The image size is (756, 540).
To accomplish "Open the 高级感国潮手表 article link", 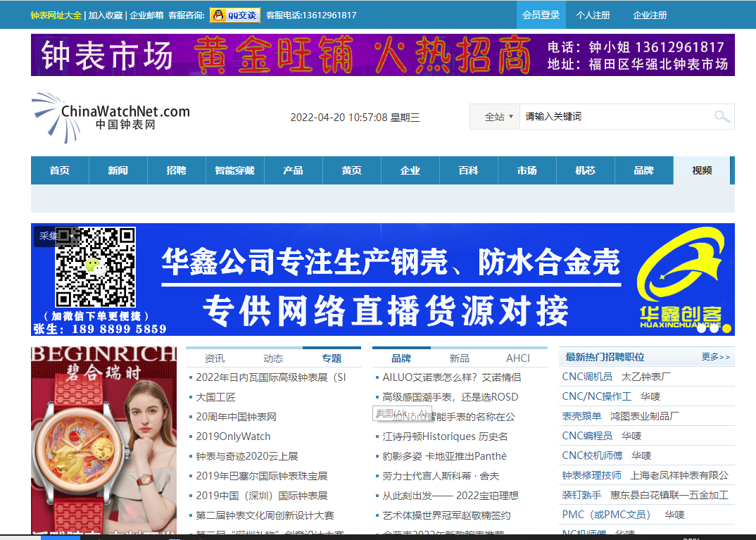I will coord(451,397).
